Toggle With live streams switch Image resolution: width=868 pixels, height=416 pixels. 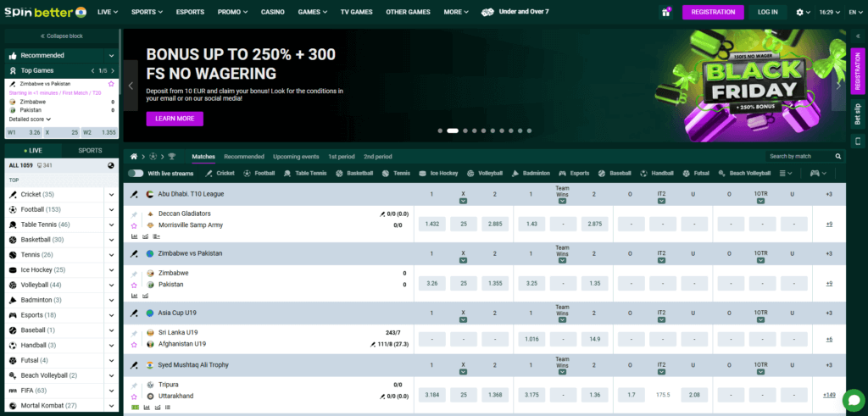click(135, 173)
